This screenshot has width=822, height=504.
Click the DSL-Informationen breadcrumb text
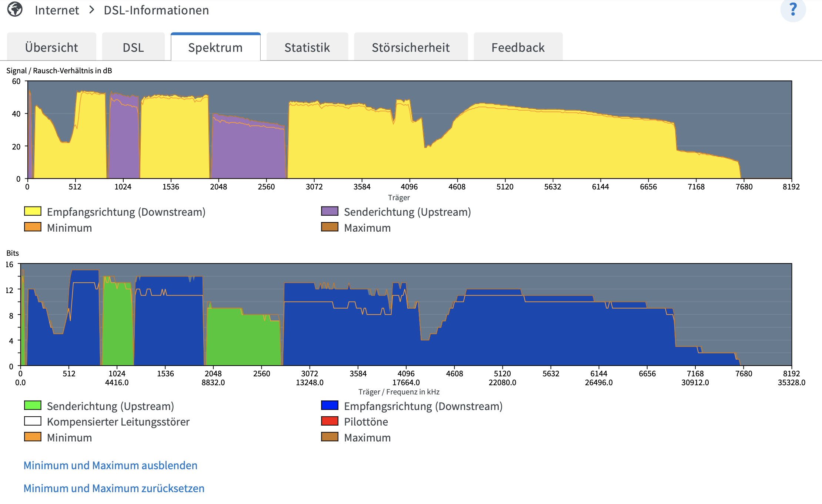pos(156,10)
